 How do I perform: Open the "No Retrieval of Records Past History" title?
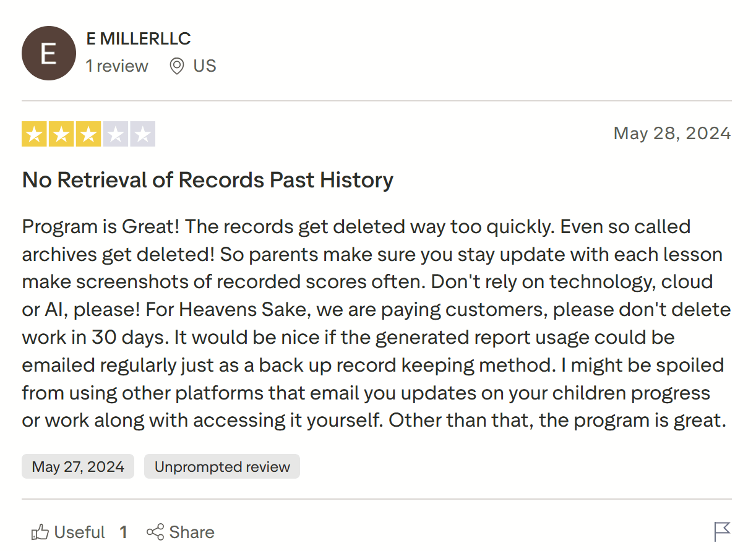(208, 180)
